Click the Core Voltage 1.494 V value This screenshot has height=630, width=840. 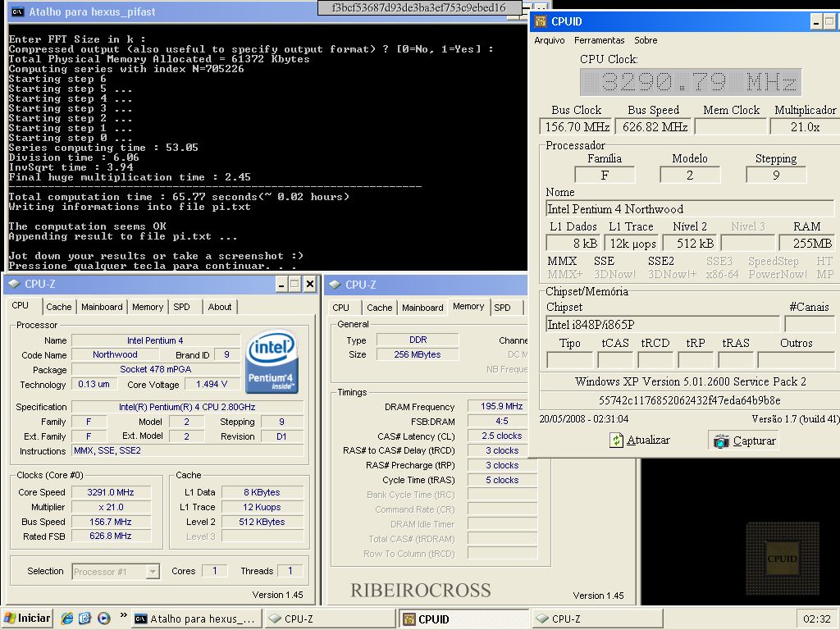pyautogui.click(x=212, y=384)
